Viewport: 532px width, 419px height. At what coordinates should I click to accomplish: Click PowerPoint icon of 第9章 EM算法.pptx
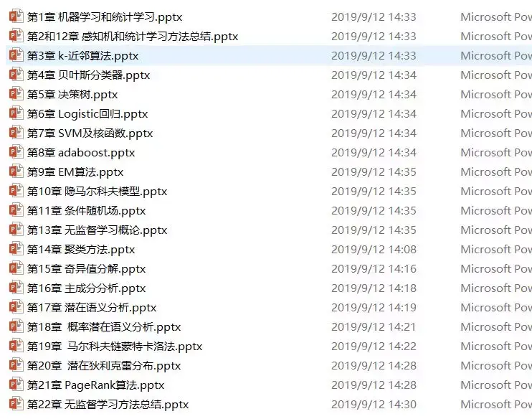[x=16, y=171]
